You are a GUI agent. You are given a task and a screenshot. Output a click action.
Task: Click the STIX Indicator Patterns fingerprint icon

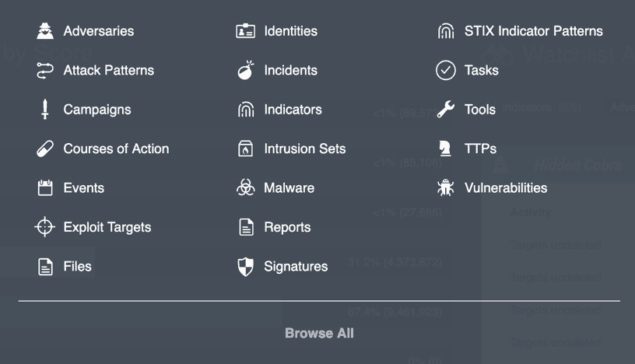(446, 31)
